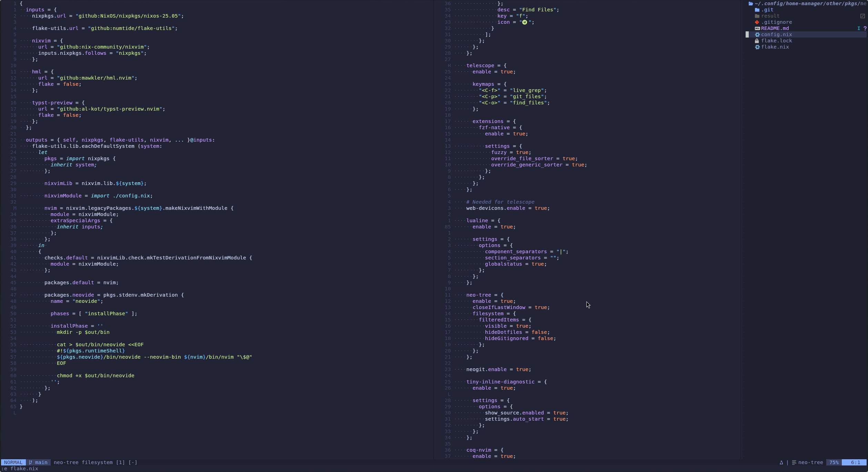
Task: Expand the result folder in tree
Action: 770,16
